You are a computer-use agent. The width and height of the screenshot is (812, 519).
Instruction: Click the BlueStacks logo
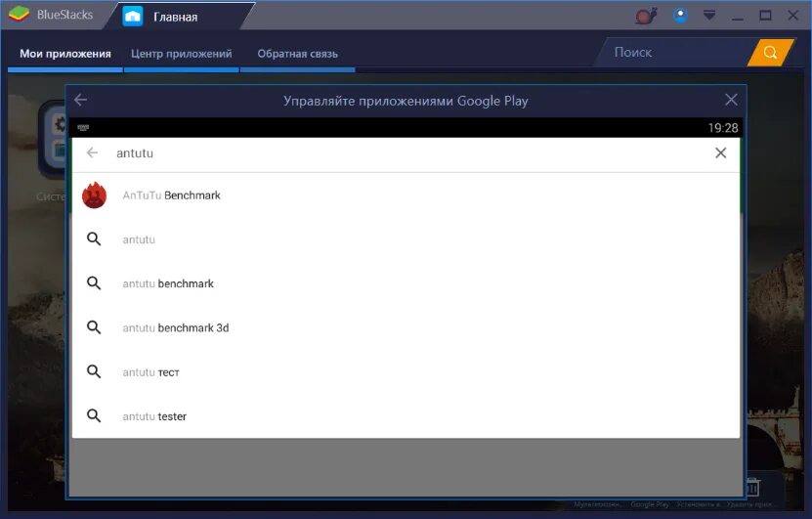[x=19, y=14]
